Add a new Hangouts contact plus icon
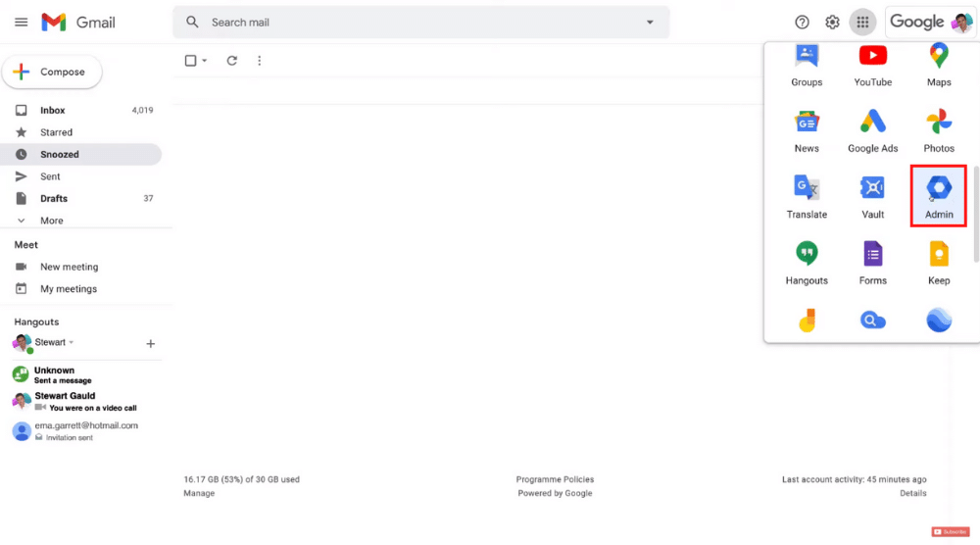 tap(151, 344)
